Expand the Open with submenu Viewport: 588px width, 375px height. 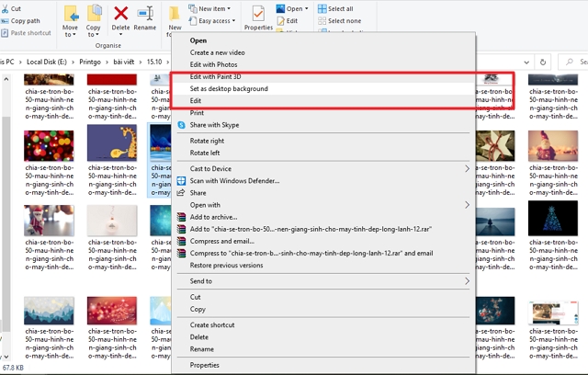tap(466, 205)
